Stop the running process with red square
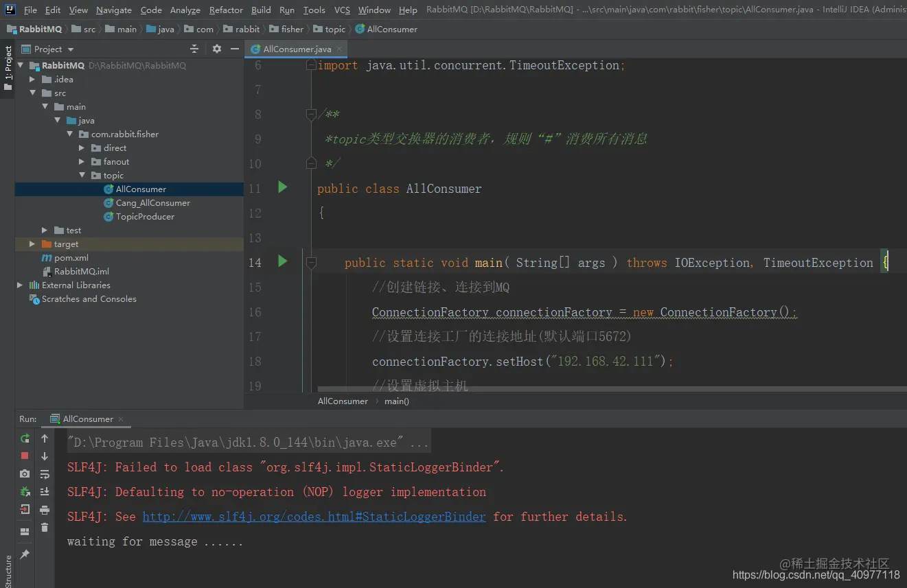The height and width of the screenshot is (588, 907). tap(25, 456)
